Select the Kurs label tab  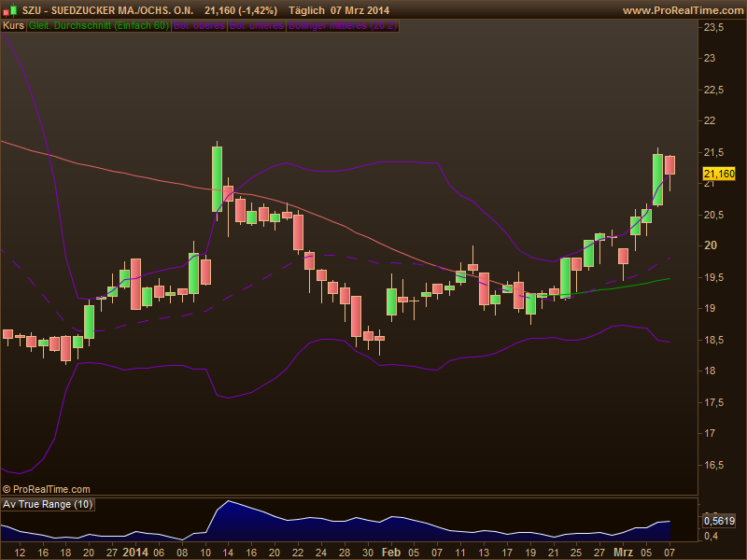click(x=13, y=26)
